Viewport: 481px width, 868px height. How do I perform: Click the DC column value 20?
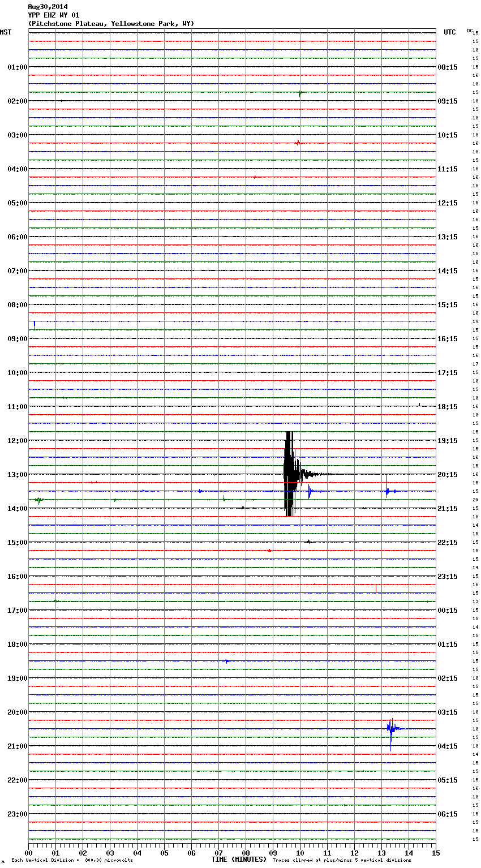tap(475, 500)
